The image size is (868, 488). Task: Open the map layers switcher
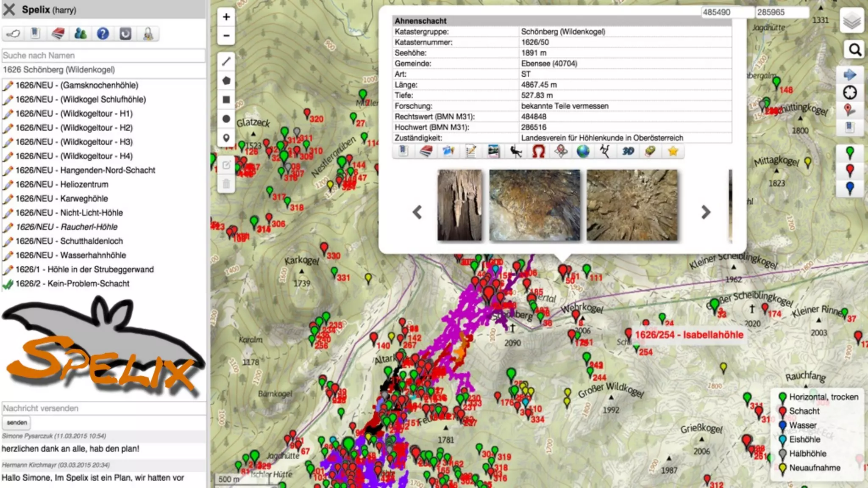(x=851, y=20)
